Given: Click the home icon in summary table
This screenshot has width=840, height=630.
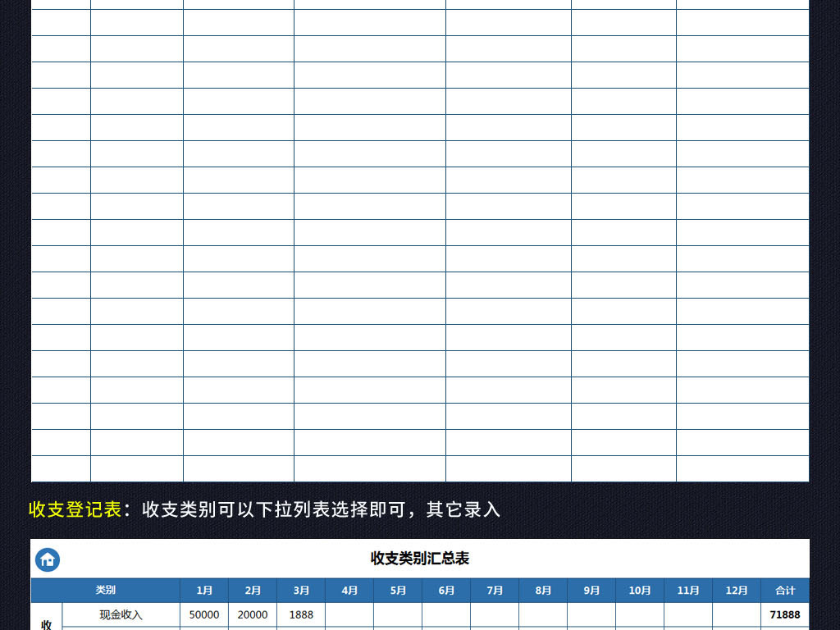Looking at the screenshot, I should (48, 559).
